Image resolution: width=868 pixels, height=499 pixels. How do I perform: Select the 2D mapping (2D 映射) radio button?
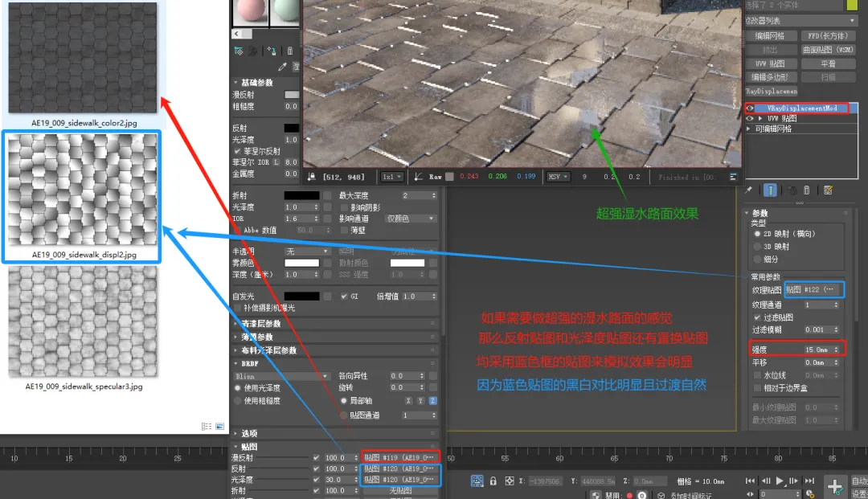pos(757,234)
